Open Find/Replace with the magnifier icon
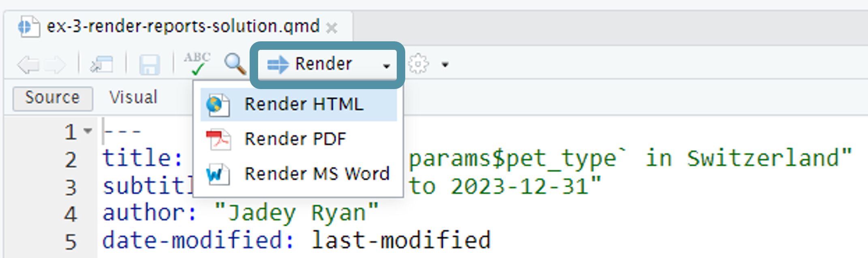868x258 pixels. [235, 64]
